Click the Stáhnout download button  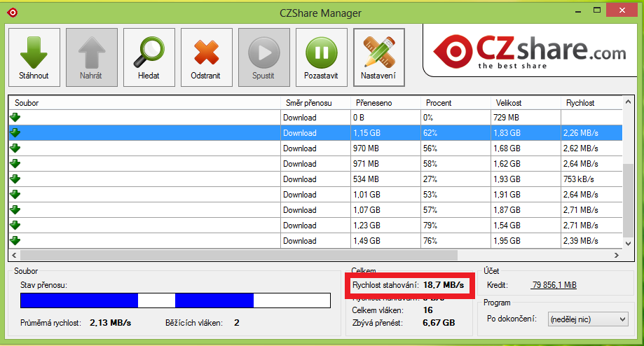pos(34,57)
